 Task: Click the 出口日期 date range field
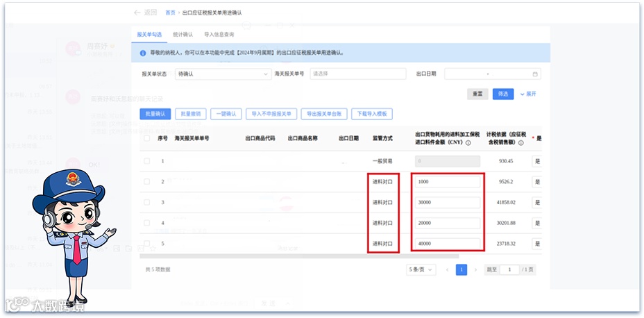[493, 74]
